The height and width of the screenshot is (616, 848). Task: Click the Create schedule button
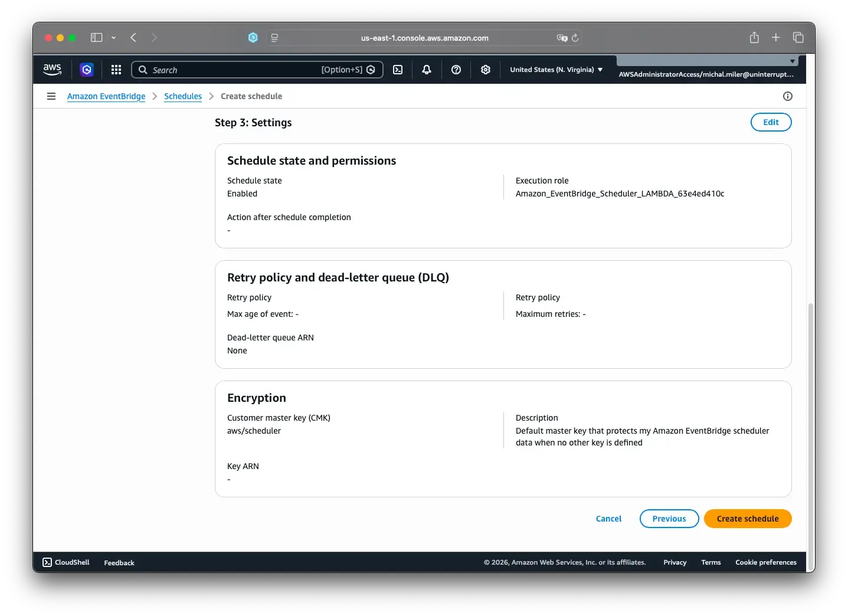pos(748,519)
